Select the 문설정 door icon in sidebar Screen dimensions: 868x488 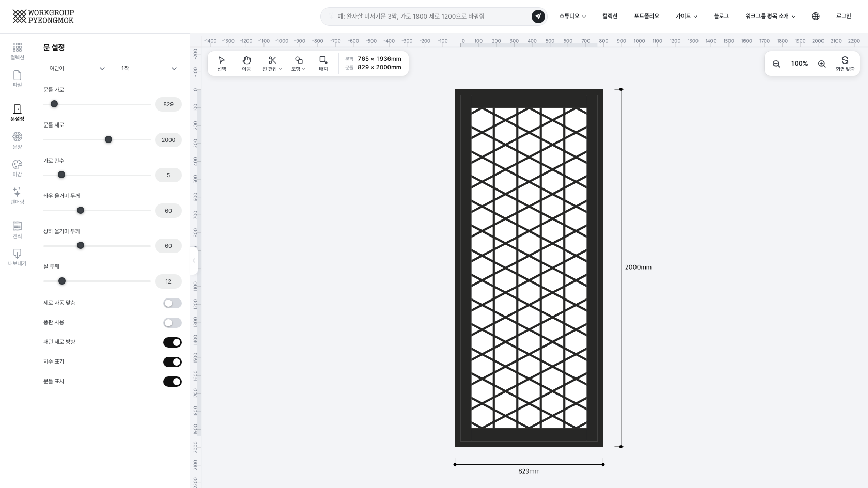point(17,113)
